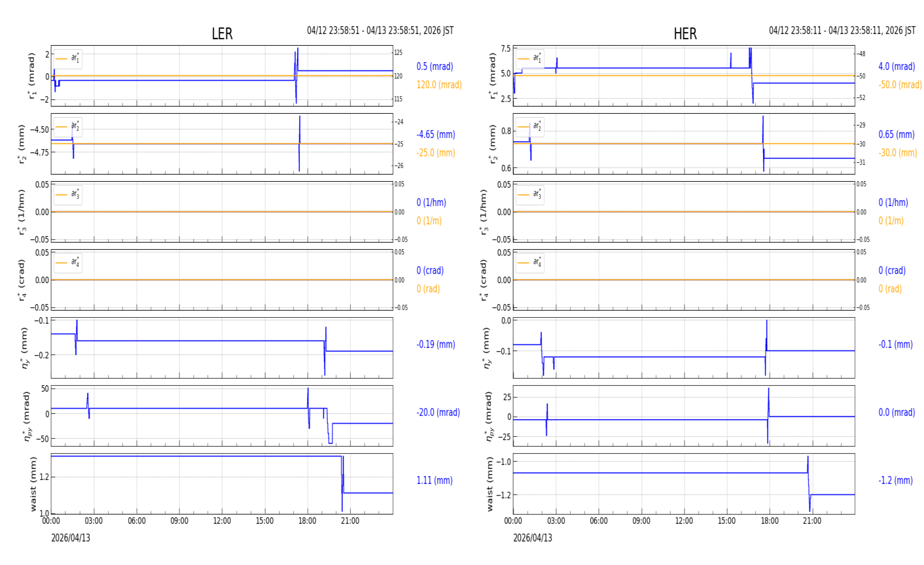Click the ∂r1* legend in the HER plot
This screenshot has width=924, height=565.
[x=530, y=58]
